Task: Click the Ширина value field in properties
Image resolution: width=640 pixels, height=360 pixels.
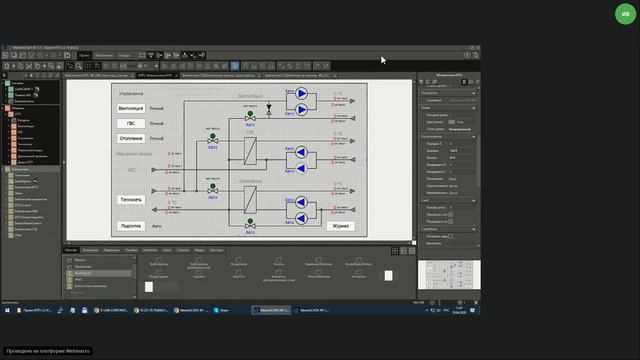Action: [x=461, y=151]
